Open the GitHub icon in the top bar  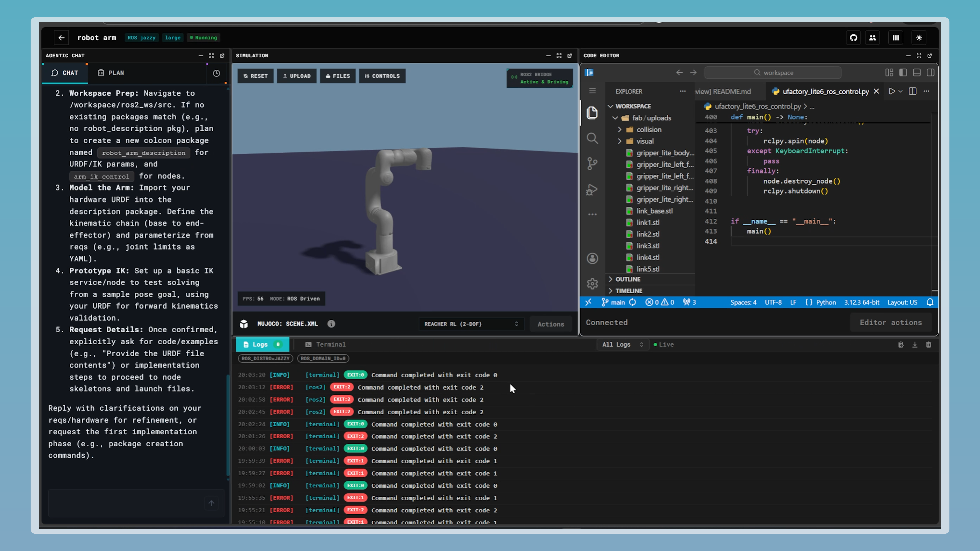click(853, 38)
